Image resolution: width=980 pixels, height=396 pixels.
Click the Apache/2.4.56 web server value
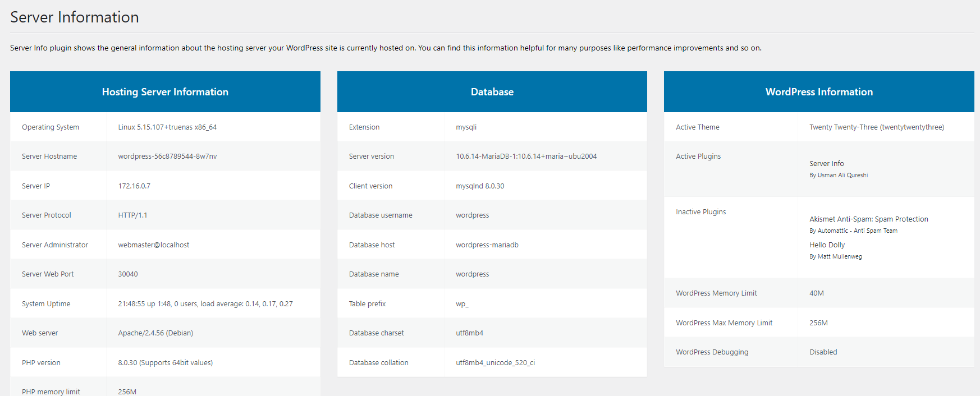tap(155, 333)
